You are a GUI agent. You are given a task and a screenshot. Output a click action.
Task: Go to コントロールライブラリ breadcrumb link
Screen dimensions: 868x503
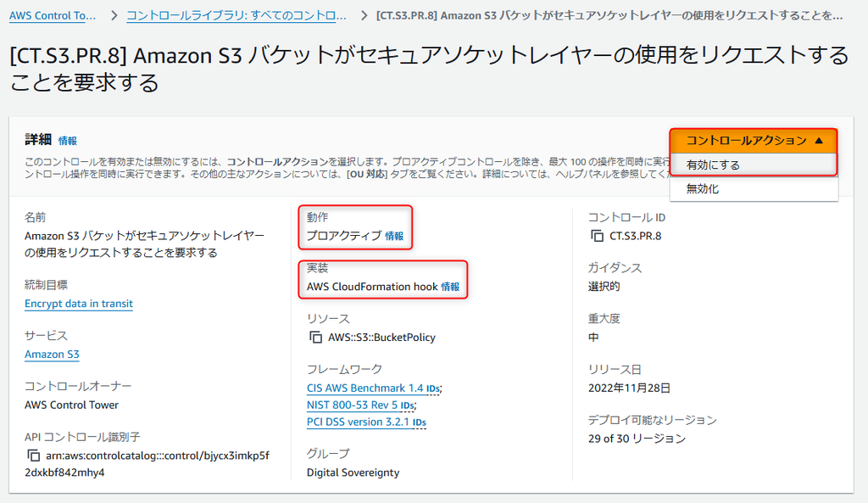point(236,15)
